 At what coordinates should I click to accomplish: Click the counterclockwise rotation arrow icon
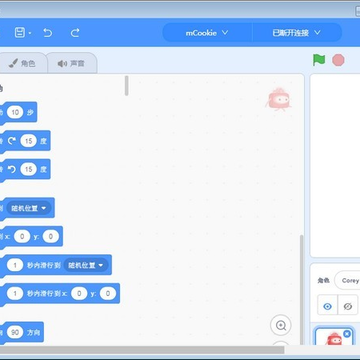(12, 169)
